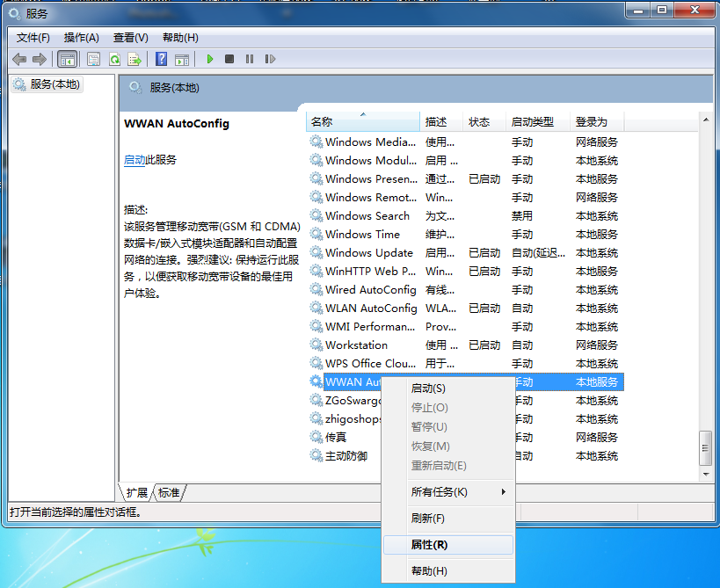
Task: Choose 帮助(H) in the context menu
Action: point(448,571)
